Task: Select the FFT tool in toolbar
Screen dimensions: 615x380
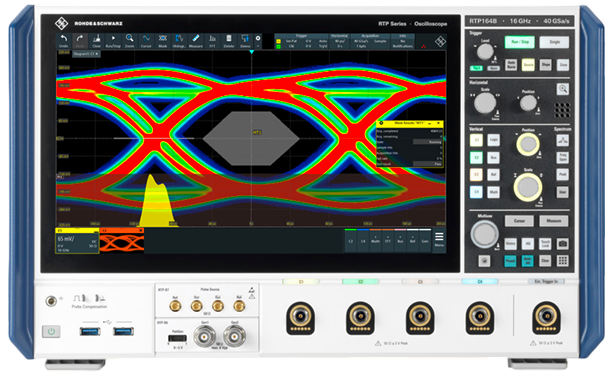Action: pyautogui.click(x=212, y=41)
